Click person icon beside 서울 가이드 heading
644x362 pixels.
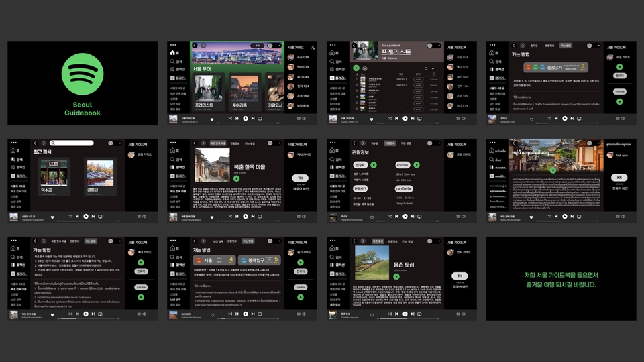click(x=313, y=48)
